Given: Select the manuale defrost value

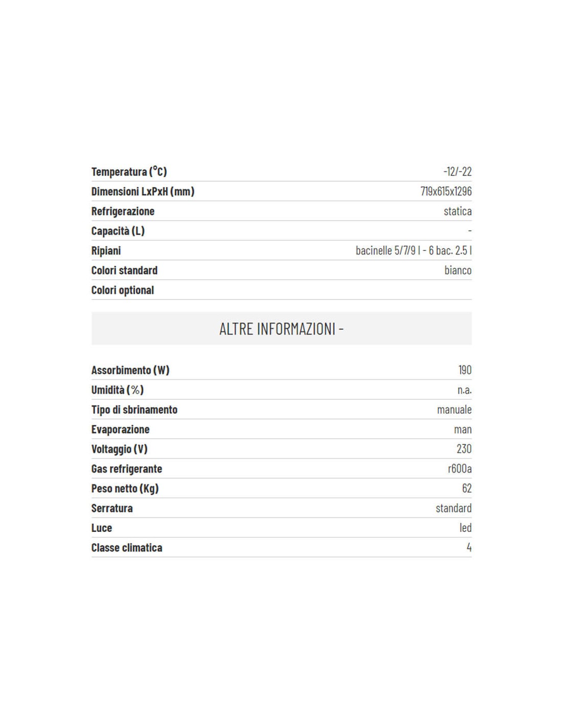Looking at the screenshot, I should tap(454, 410).
